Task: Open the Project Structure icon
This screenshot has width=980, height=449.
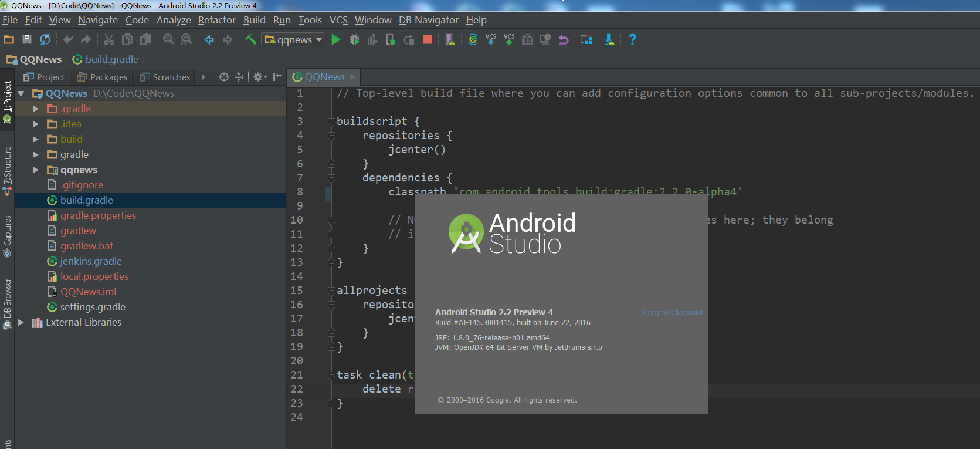Action: 586,39
